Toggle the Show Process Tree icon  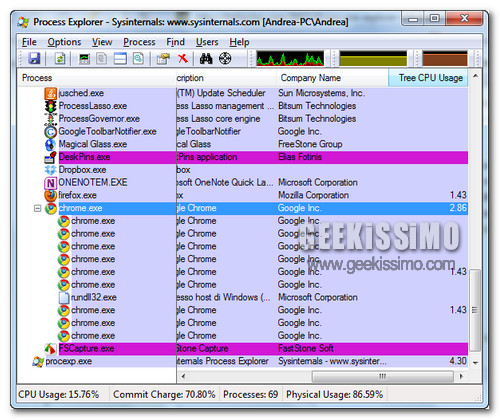102,59
